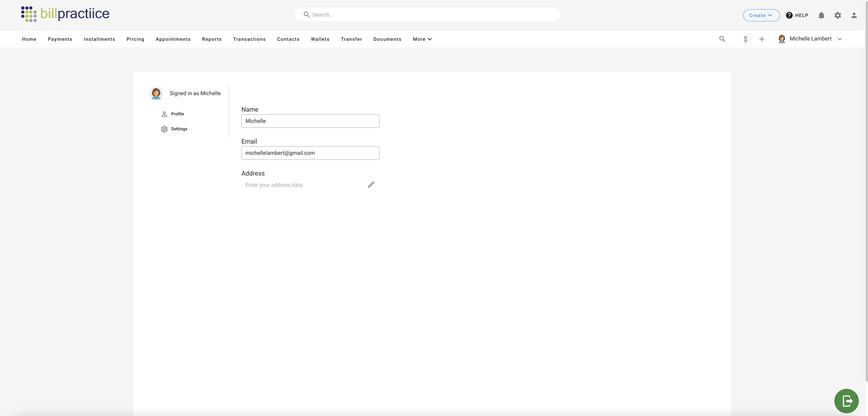This screenshot has height=416, width=868.
Task: Click the Email input field
Action: 310,153
